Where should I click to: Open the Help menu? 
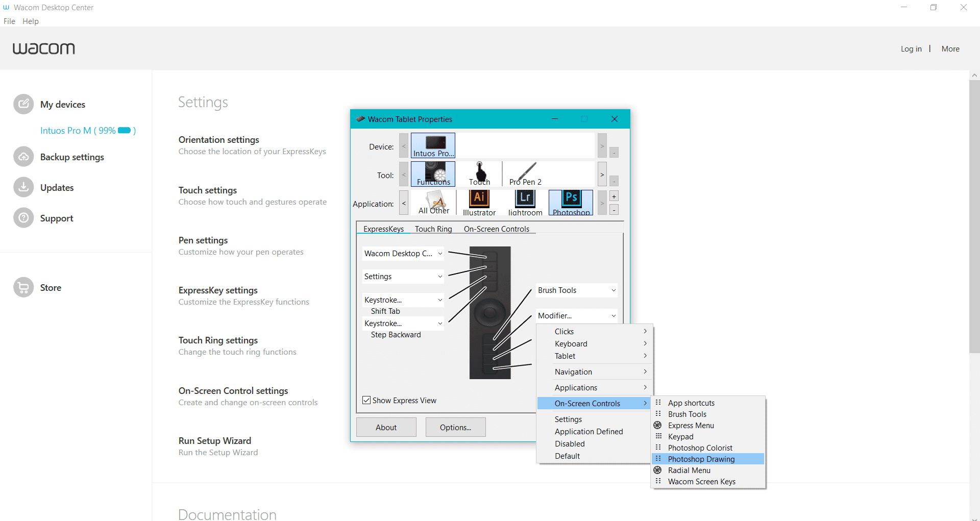point(31,21)
